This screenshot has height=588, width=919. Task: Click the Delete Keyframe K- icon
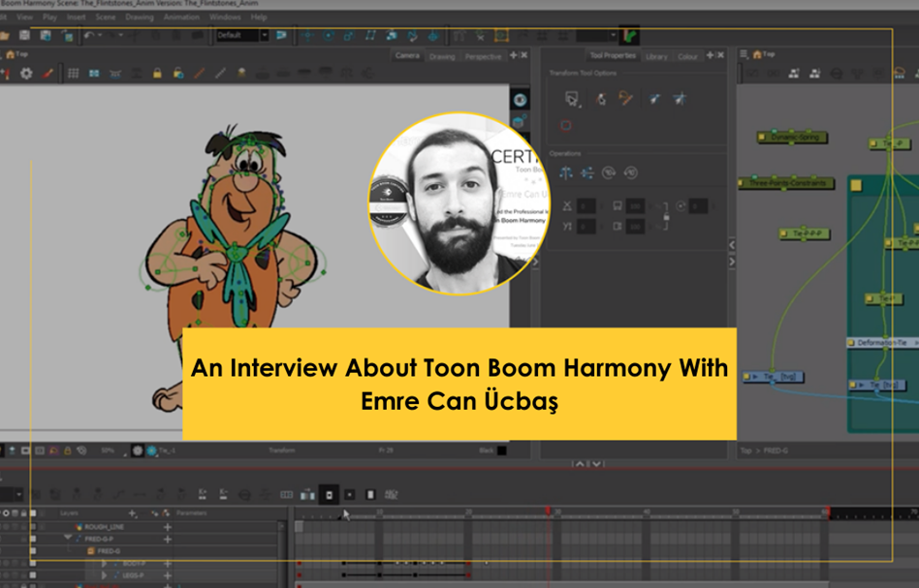(223, 494)
